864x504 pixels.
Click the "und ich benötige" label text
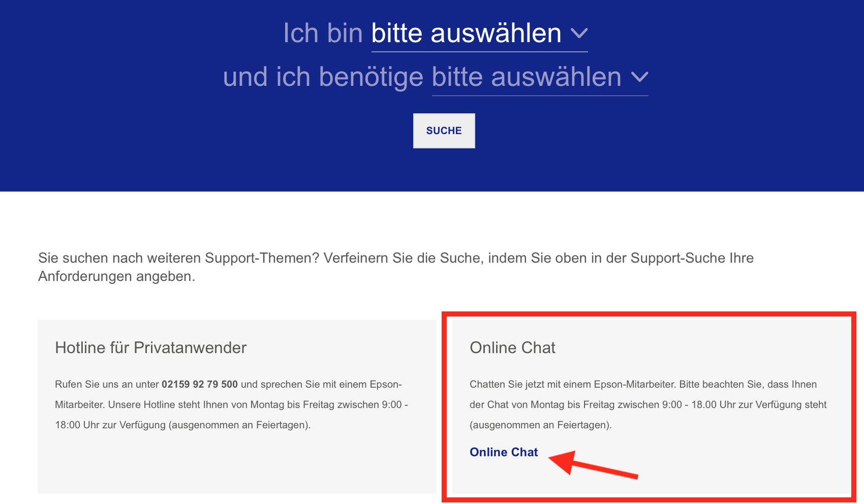[x=323, y=77]
